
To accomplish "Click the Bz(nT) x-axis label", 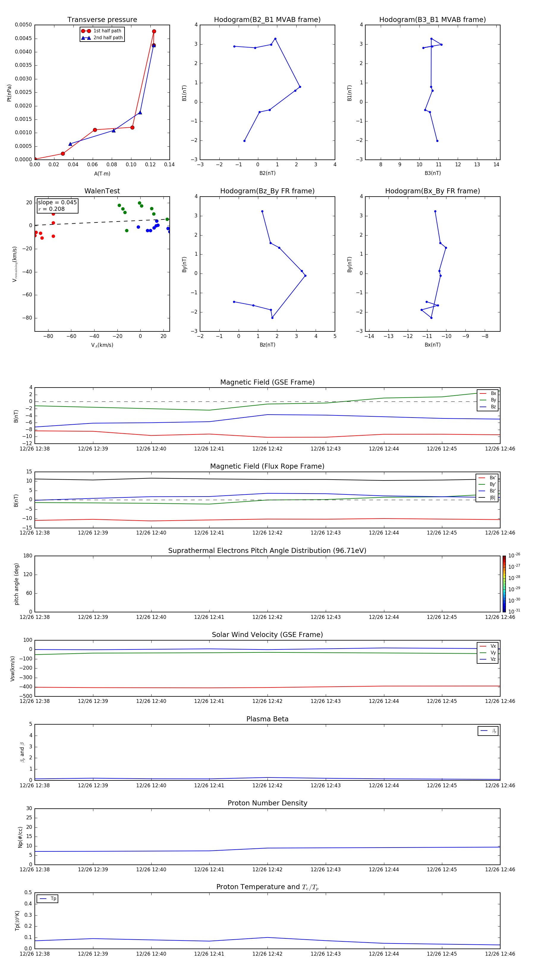I will pyautogui.click(x=267, y=345).
